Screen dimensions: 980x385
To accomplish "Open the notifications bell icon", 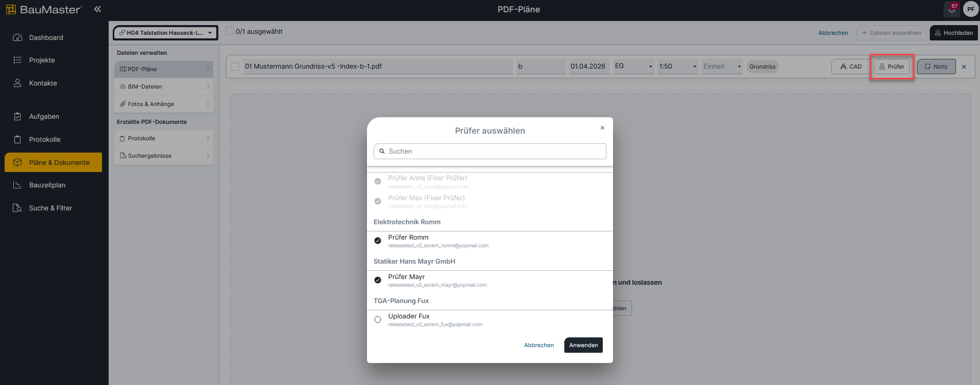I will click(951, 9).
